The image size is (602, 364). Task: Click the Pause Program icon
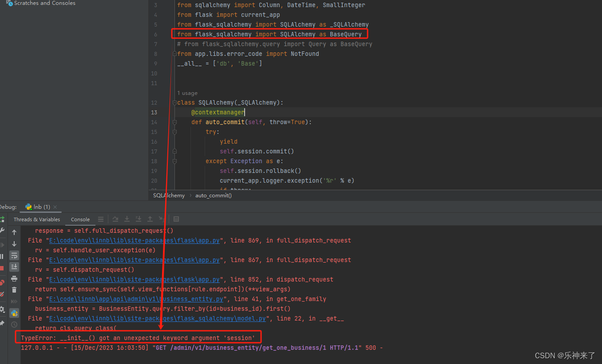pos(2,256)
